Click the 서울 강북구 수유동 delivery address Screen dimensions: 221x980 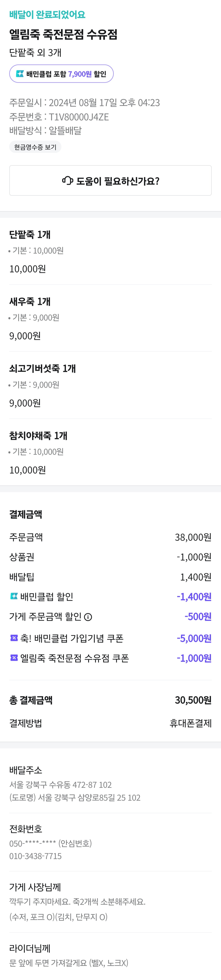[x=60, y=784]
